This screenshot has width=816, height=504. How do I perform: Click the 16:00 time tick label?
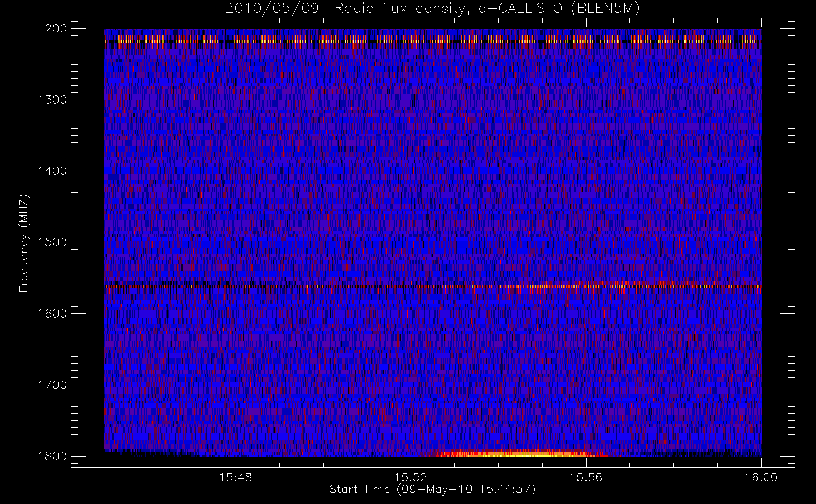pos(761,477)
